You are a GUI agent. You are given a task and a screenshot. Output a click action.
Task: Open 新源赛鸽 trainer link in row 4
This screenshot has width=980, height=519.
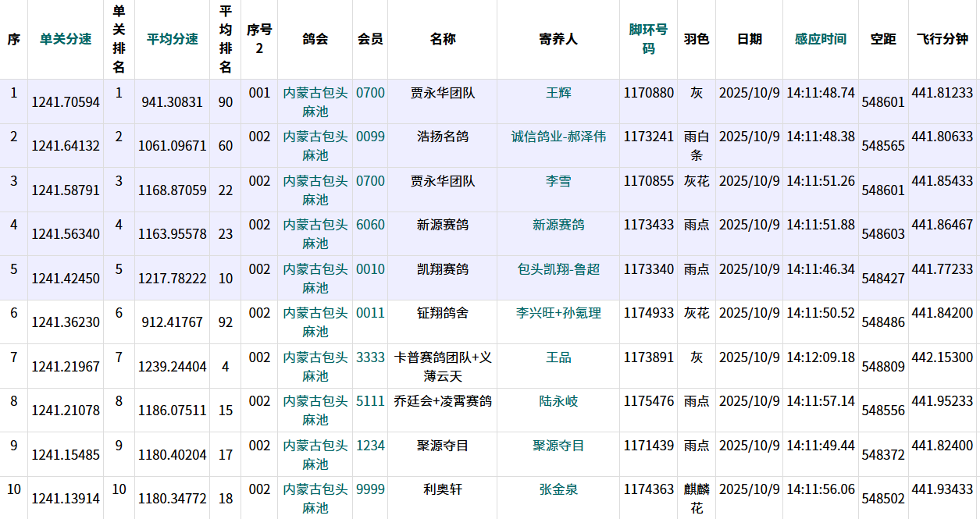[x=558, y=225]
